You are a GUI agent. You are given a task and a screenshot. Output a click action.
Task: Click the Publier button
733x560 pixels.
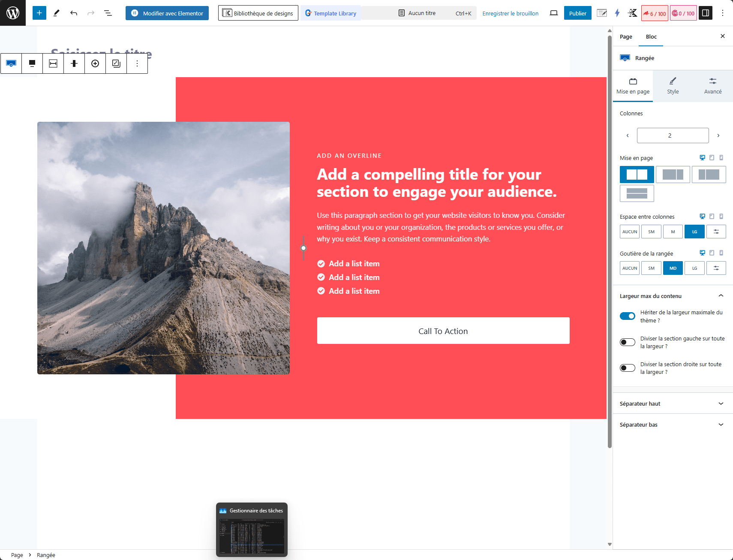pyautogui.click(x=577, y=13)
